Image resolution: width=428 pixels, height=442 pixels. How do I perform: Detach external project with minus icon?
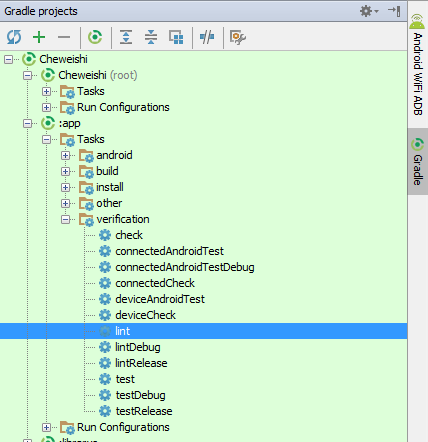(64, 37)
